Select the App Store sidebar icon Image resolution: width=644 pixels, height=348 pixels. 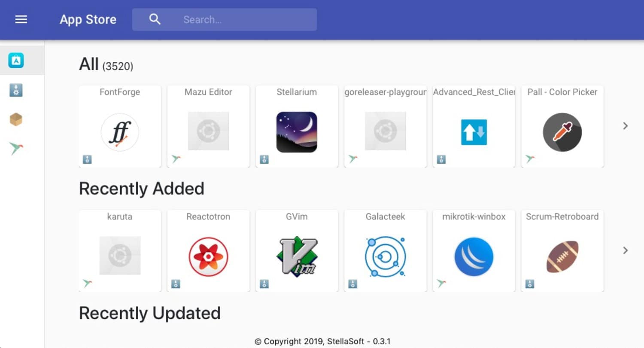pyautogui.click(x=16, y=61)
